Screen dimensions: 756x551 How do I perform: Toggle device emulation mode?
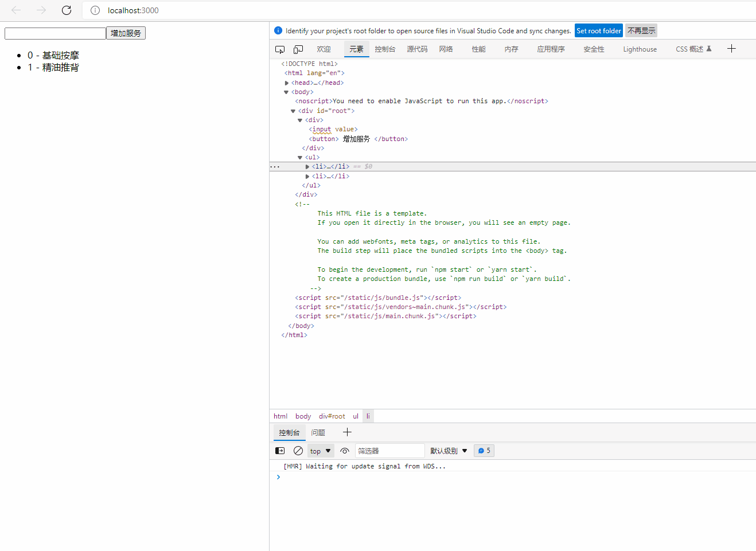tap(298, 49)
